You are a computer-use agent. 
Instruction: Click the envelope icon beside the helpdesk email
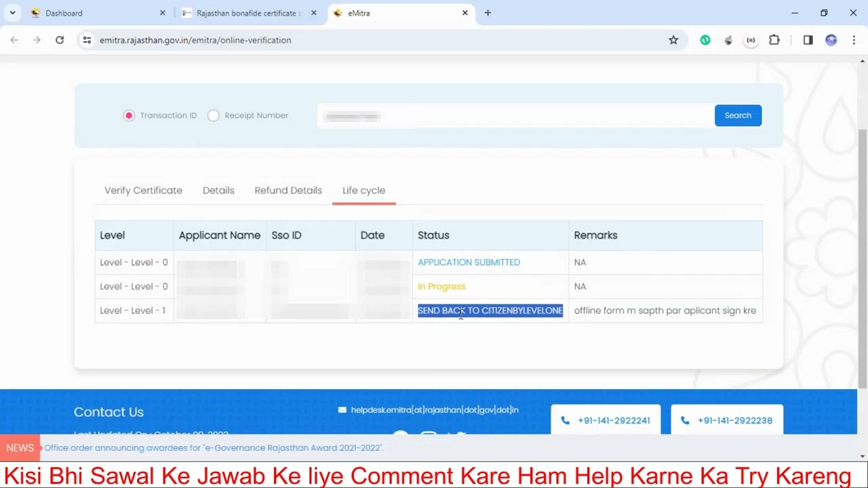coord(342,410)
